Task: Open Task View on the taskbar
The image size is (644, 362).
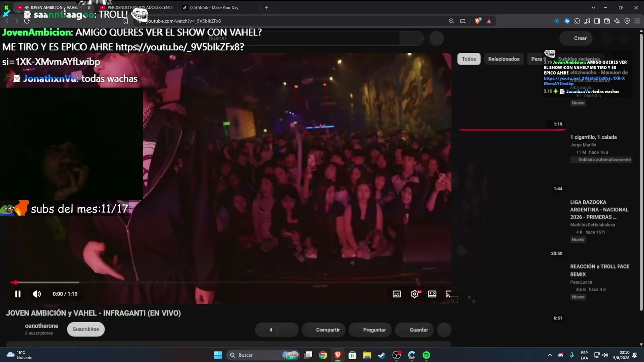Action: point(308,355)
